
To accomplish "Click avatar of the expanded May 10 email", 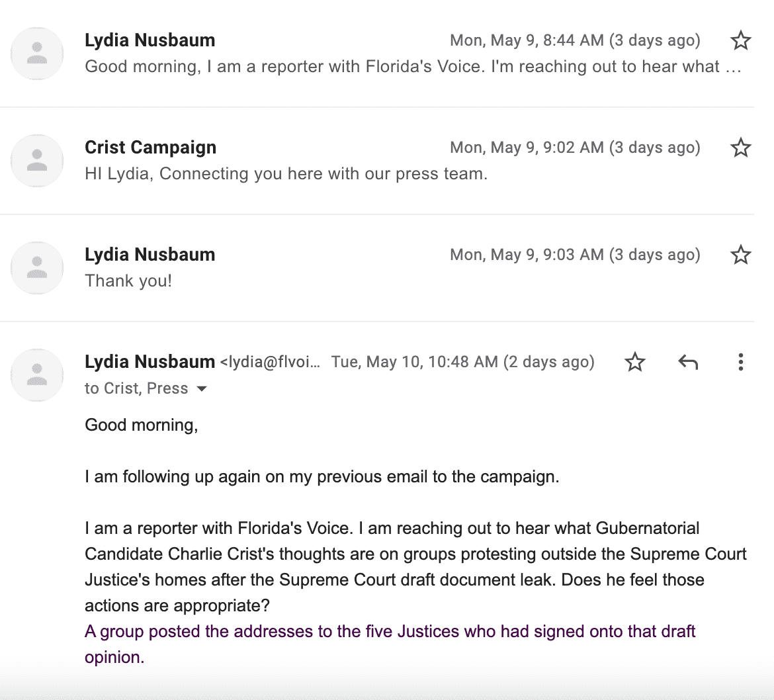I will tap(37, 374).
